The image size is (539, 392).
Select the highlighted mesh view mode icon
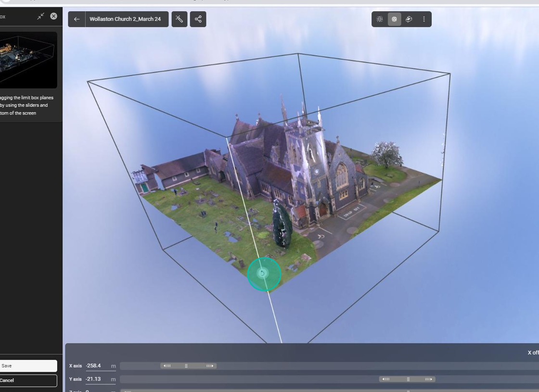click(394, 19)
